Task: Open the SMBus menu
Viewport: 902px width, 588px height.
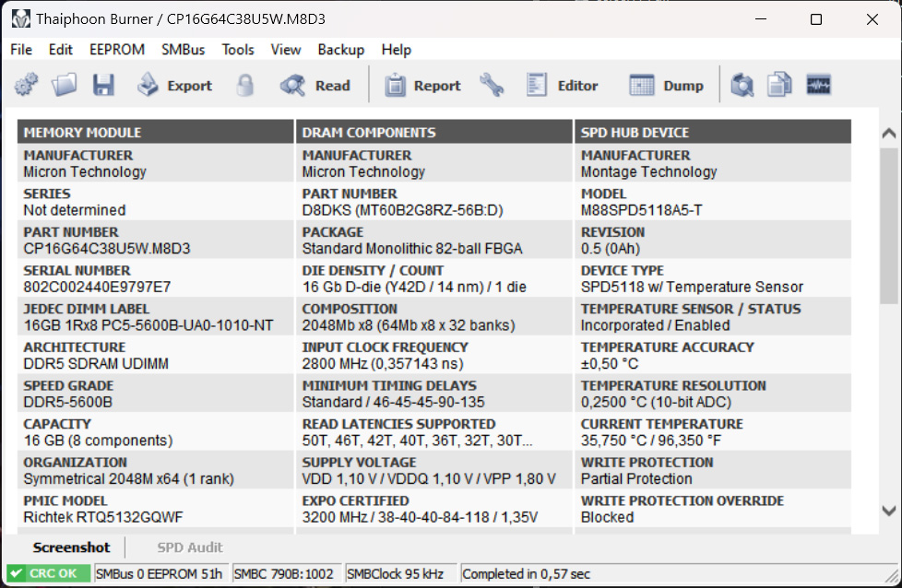Action: pos(183,50)
